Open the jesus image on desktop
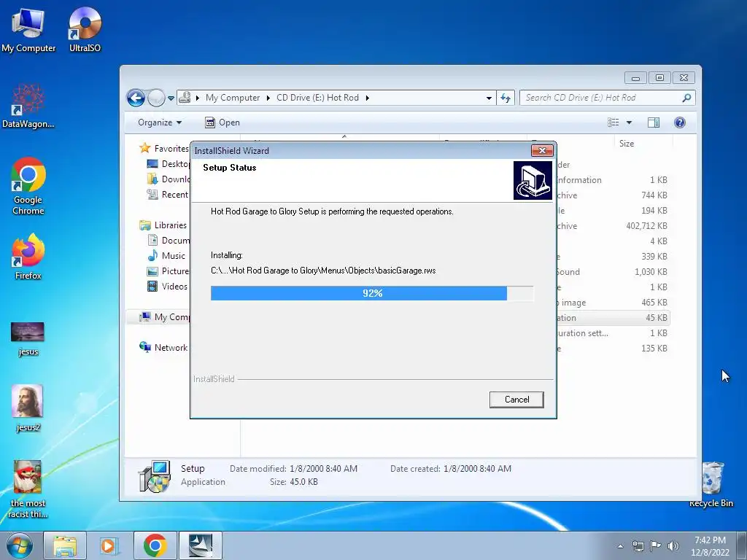The height and width of the screenshot is (560, 747). click(28, 339)
